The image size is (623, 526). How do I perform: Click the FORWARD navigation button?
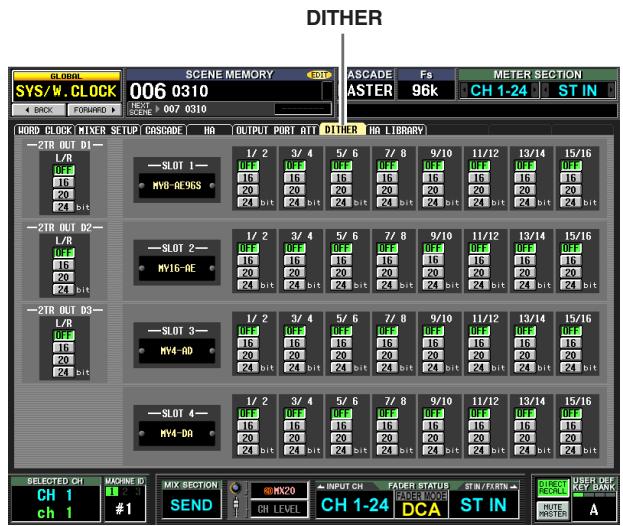(94, 110)
